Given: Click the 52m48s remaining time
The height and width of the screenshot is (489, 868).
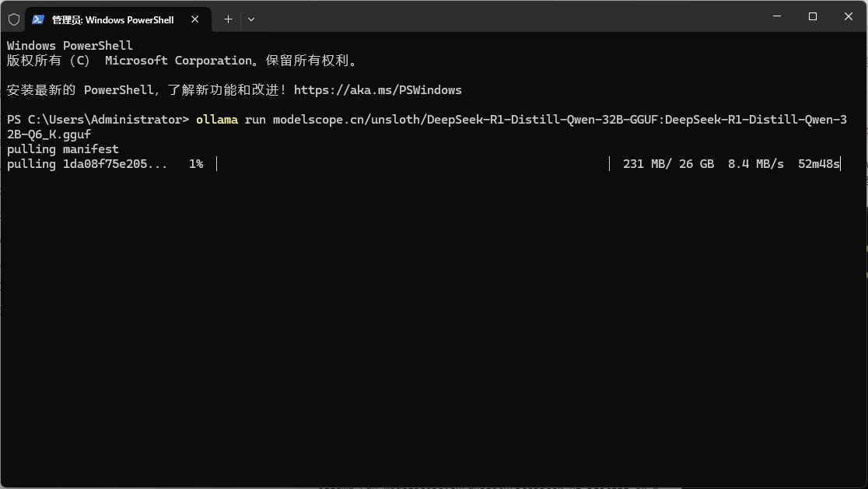Looking at the screenshot, I should (x=818, y=164).
